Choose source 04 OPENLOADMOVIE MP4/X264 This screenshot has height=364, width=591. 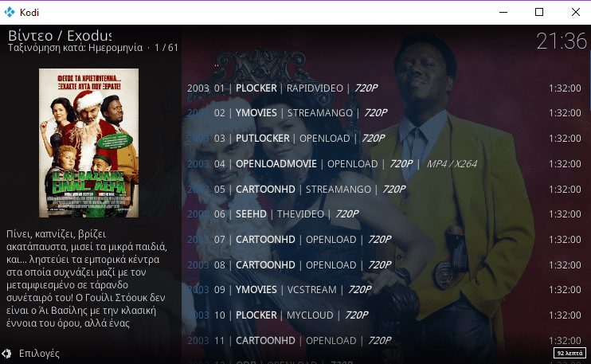pyautogui.click(x=385, y=164)
